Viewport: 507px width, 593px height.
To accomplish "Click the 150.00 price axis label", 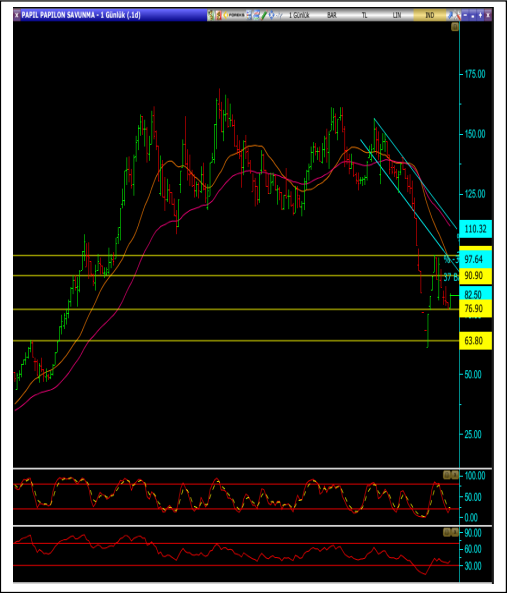I will click(x=474, y=134).
